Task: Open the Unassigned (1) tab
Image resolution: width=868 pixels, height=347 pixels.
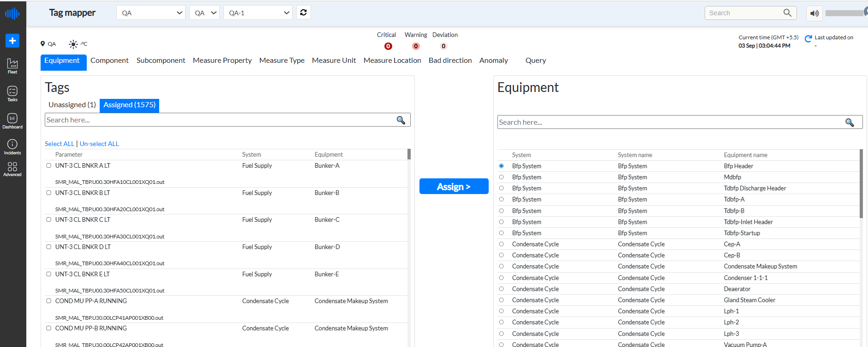Action: tap(72, 105)
